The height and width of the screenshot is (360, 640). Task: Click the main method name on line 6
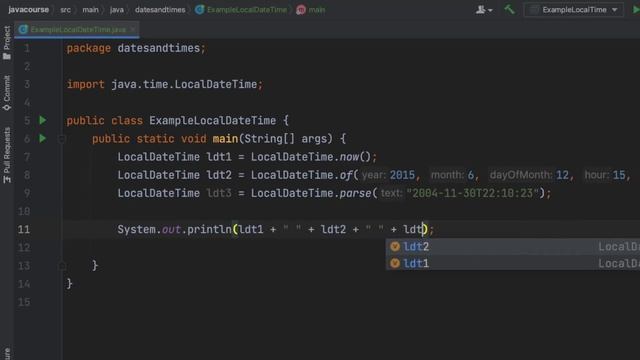click(x=225, y=139)
